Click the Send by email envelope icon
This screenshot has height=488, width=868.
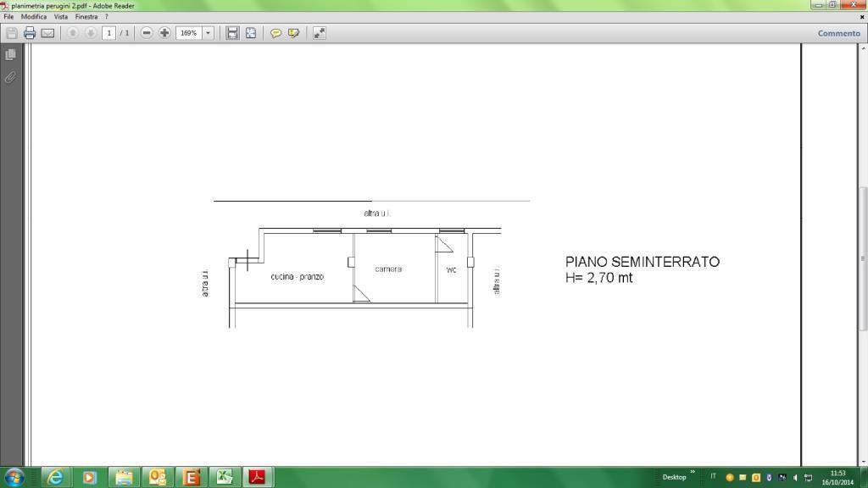pos(47,33)
